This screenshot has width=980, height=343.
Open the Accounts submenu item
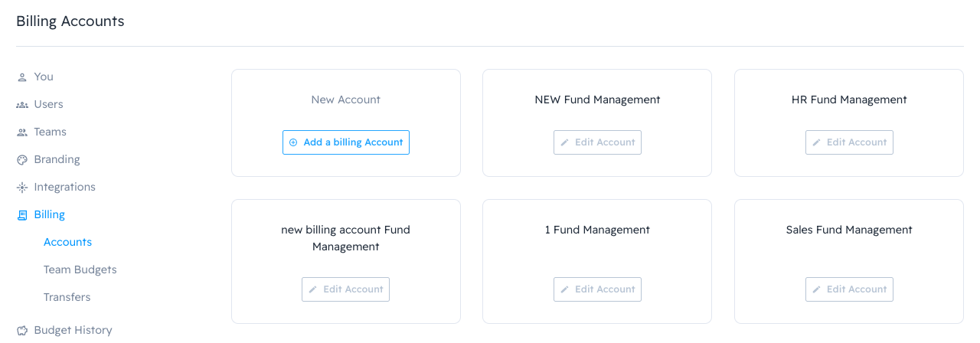(x=67, y=242)
